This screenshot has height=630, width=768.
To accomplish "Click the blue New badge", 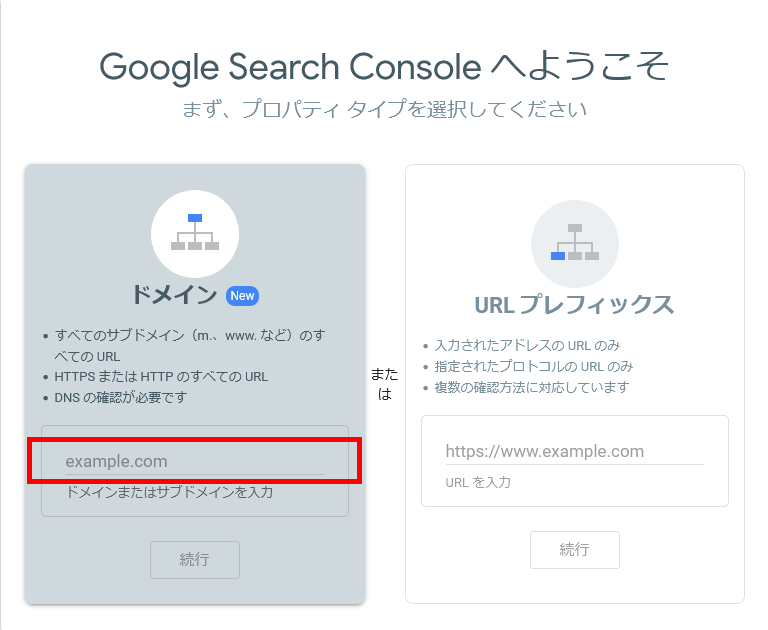I will coord(242,296).
